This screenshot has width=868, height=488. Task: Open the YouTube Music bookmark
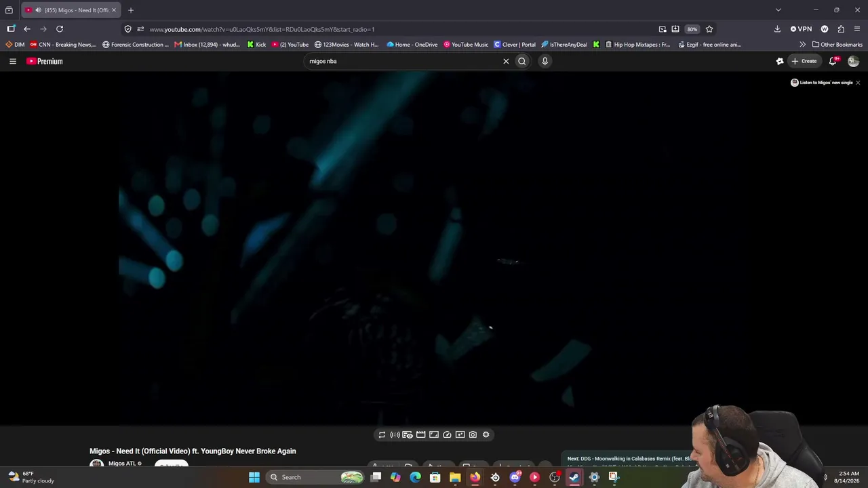click(x=466, y=45)
